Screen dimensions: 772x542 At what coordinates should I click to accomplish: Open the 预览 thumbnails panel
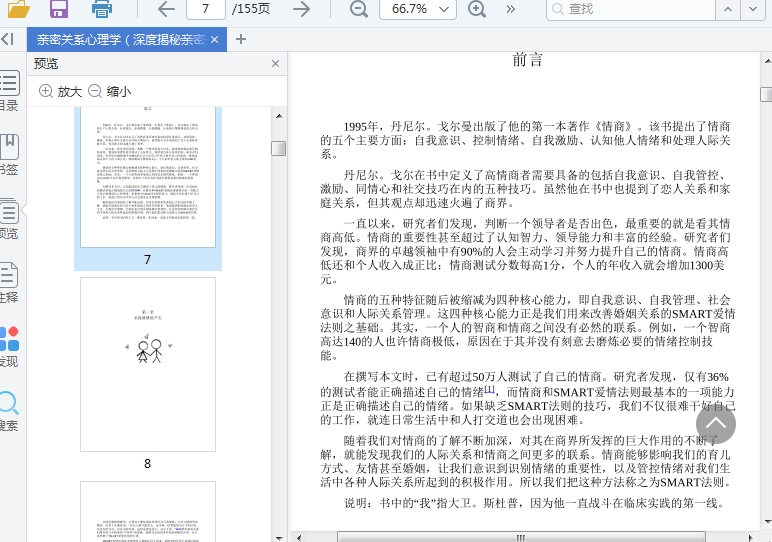coord(9,219)
